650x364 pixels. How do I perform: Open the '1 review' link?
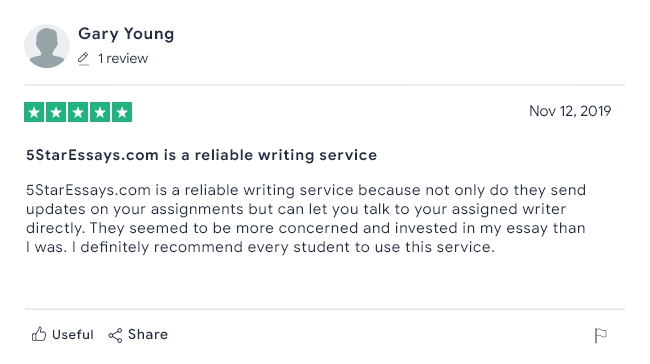coord(123,58)
